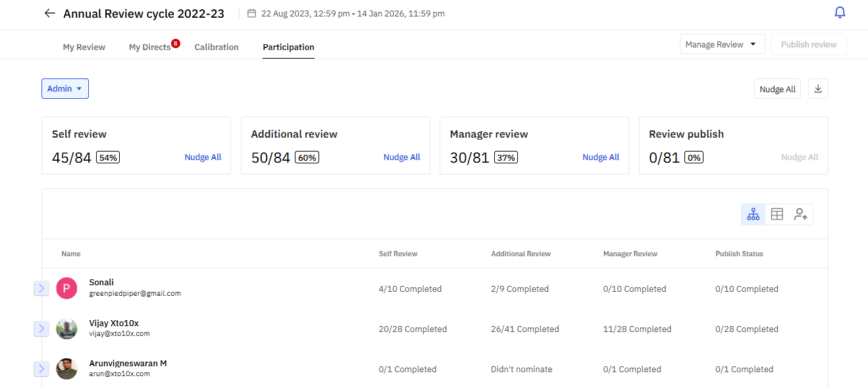This screenshot has height=388, width=868.
Task: Click the download icon next to Nudge All
Action: click(818, 89)
